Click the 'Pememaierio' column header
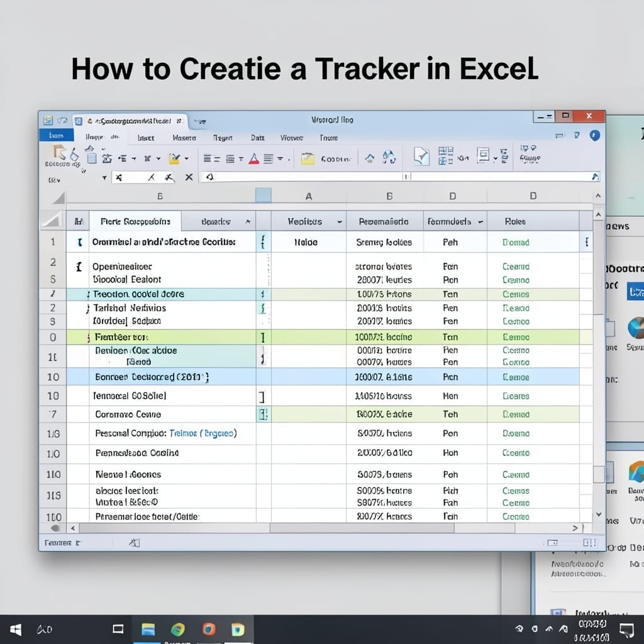 click(384, 222)
